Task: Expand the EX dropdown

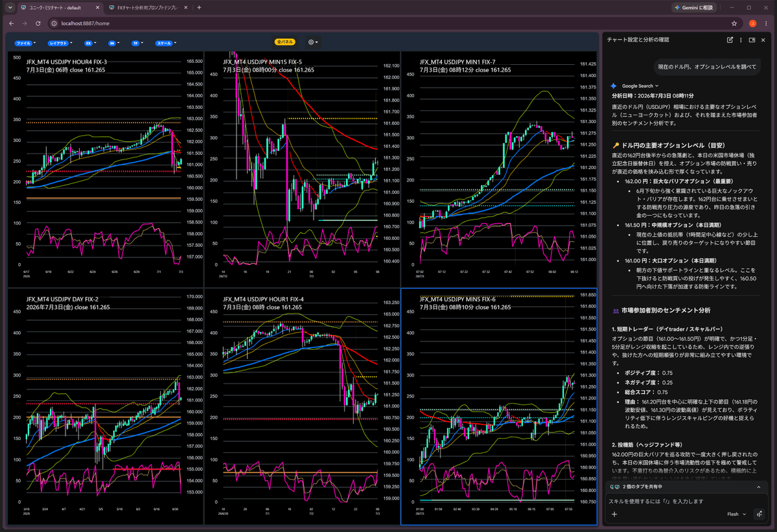Action: (x=90, y=43)
